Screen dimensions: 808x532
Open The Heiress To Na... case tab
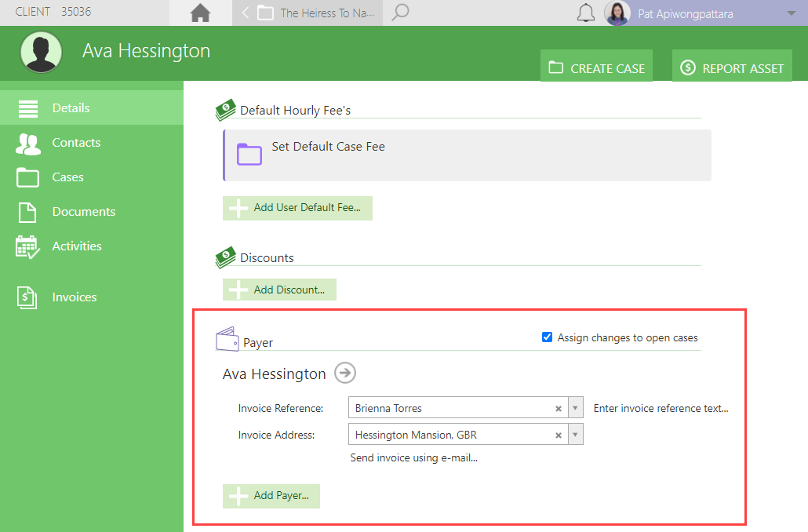click(x=315, y=13)
